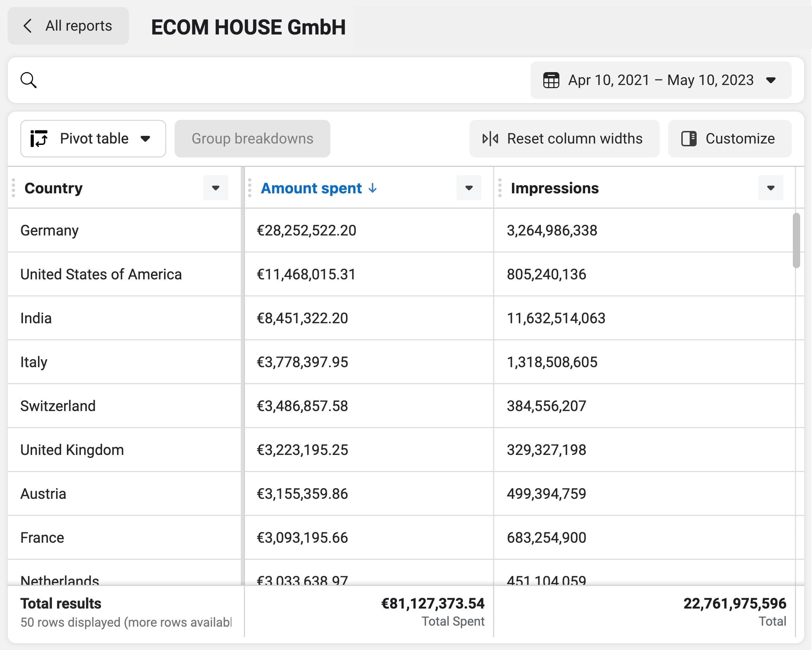The width and height of the screenshot is (812, 650).
Task: Select the India country cell
Action: (124, 318)
